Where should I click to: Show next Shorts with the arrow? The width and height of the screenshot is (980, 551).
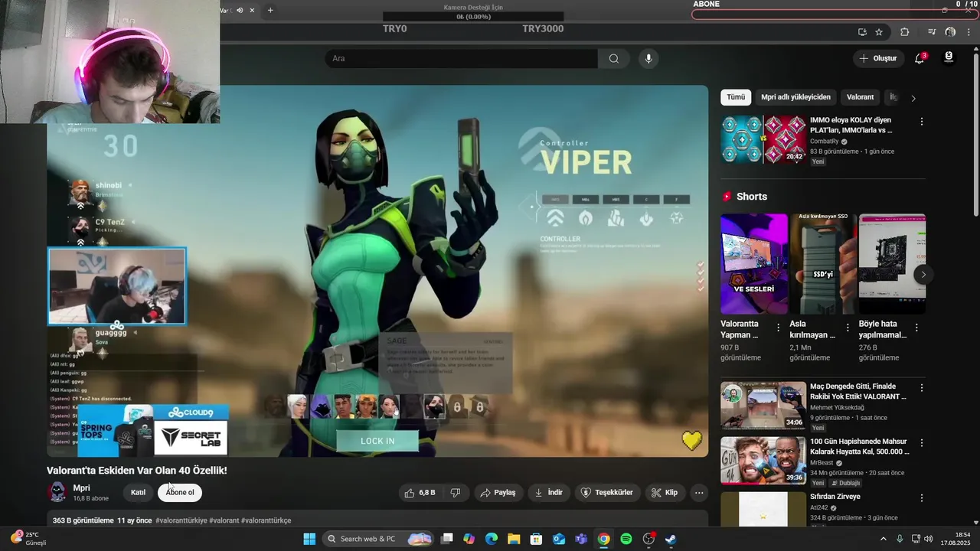(x=923, y=274)
